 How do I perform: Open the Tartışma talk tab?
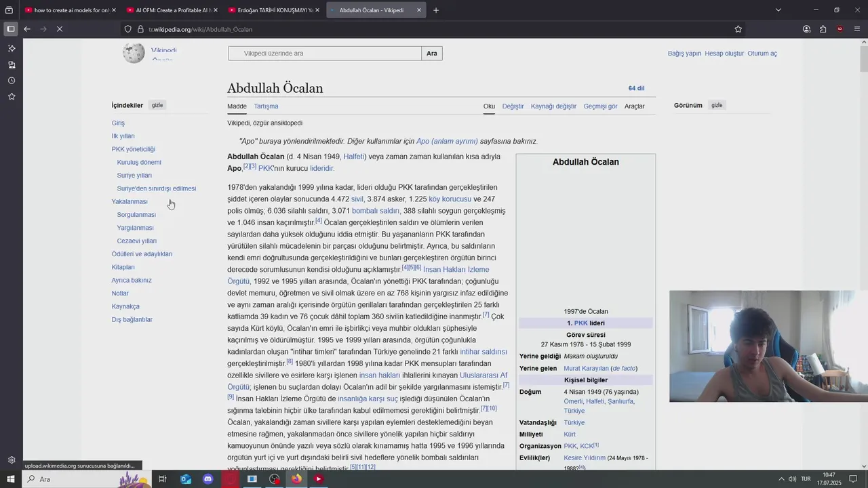(x=266, y=106)
